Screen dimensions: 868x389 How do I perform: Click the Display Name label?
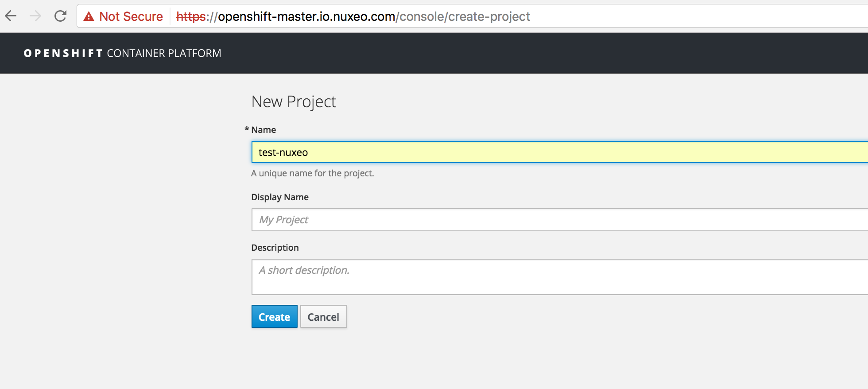tap(280, 197)
